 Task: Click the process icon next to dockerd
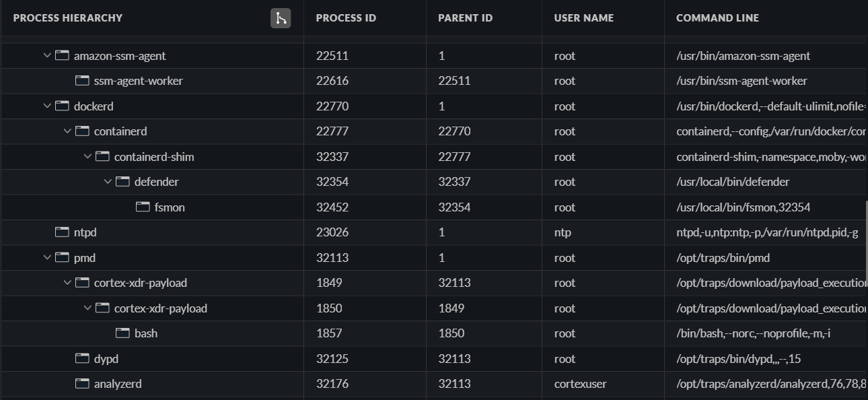(x=62, y=106)
